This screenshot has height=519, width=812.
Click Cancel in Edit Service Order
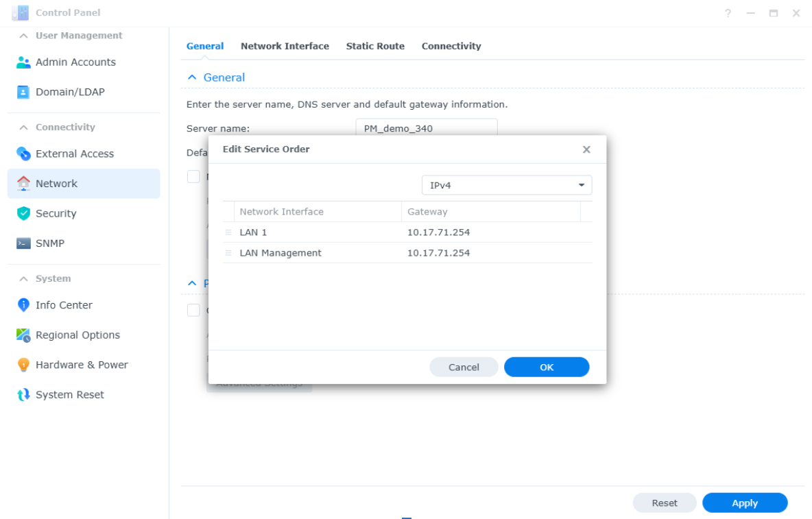464,367
